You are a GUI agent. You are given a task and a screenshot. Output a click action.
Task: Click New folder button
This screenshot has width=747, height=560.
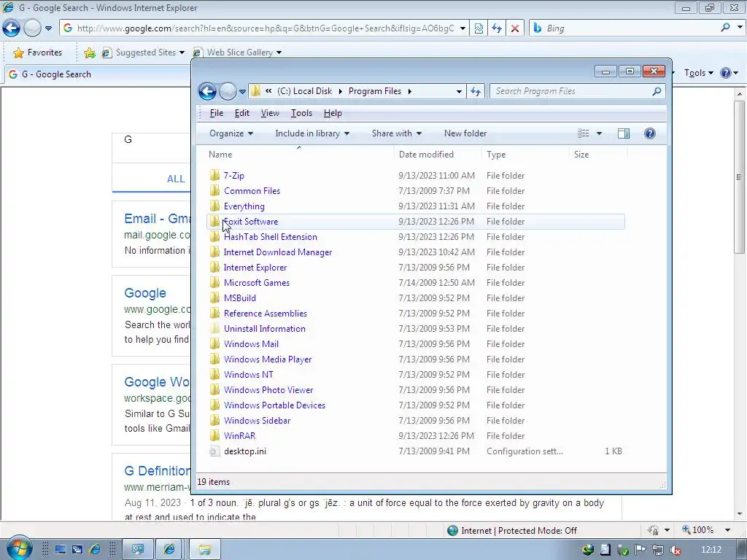[465, 133]
